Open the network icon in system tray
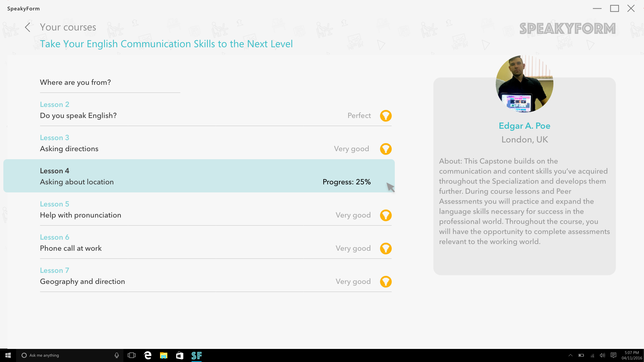Viewport: 644px width, 362px height. pyautogui.click(x=592, y=355)
